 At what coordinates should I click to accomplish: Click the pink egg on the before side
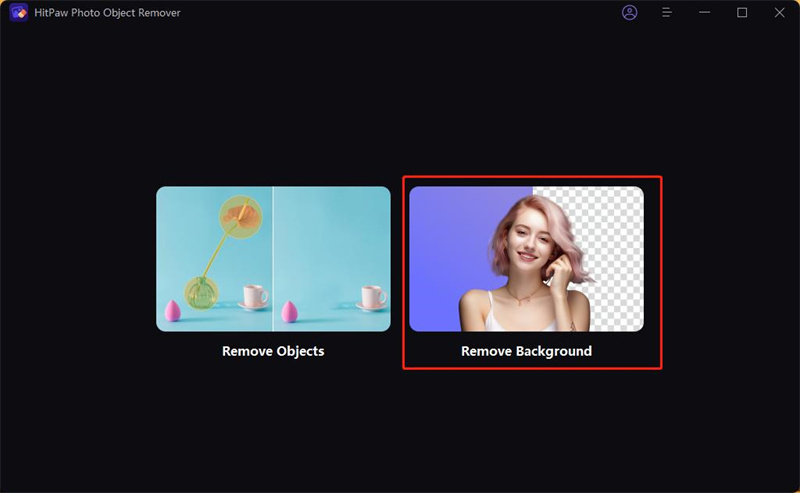(172, 311)
